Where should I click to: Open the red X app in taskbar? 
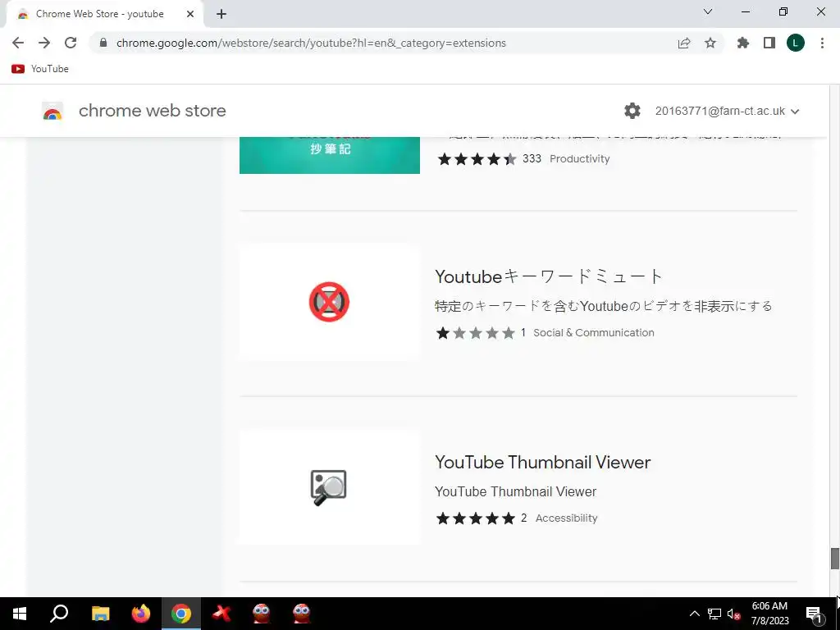coord(221,614)
